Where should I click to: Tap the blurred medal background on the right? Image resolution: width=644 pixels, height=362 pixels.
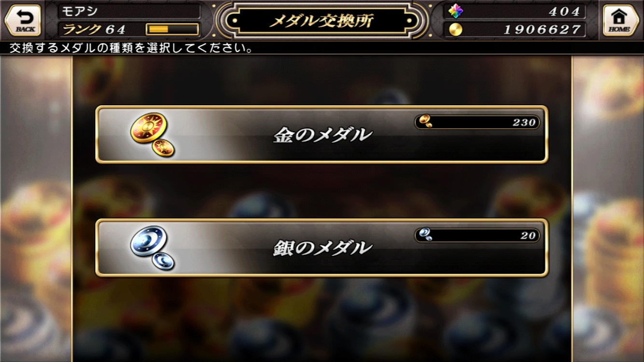[x=608, y=209]
